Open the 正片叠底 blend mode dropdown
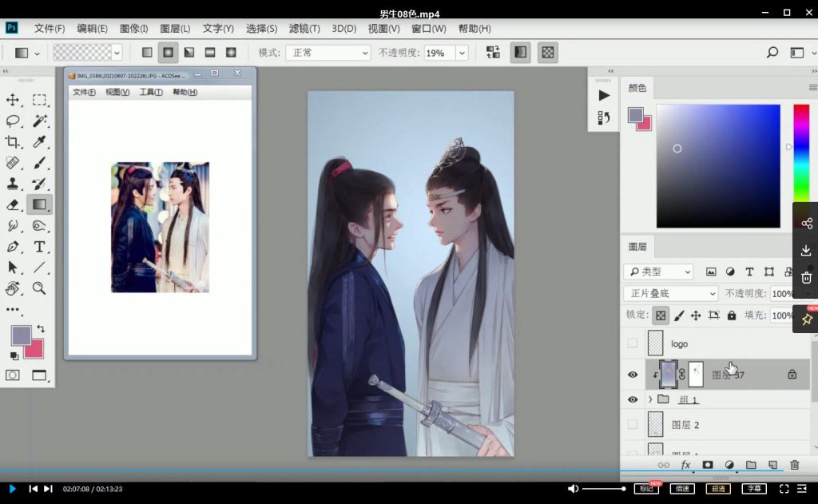 (x=671, y=293)
